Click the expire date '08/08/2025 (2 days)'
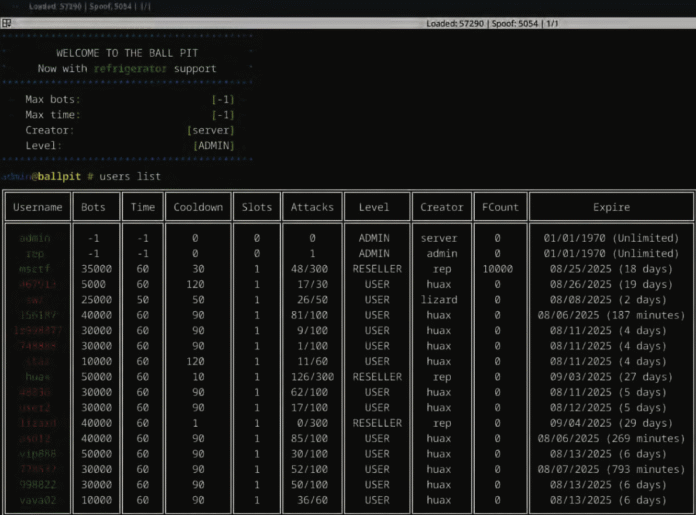The width and height of the screenshot is (696, 515). point(608,300)
